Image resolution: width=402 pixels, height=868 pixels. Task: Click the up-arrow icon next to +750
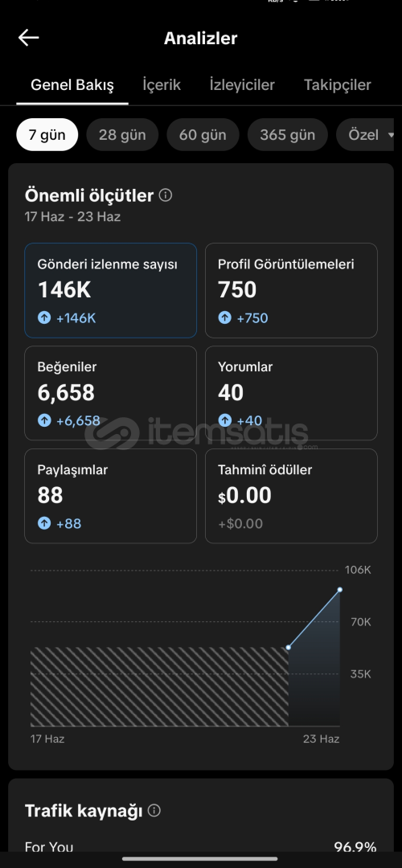pyautogui.click(x=224, y=317)
